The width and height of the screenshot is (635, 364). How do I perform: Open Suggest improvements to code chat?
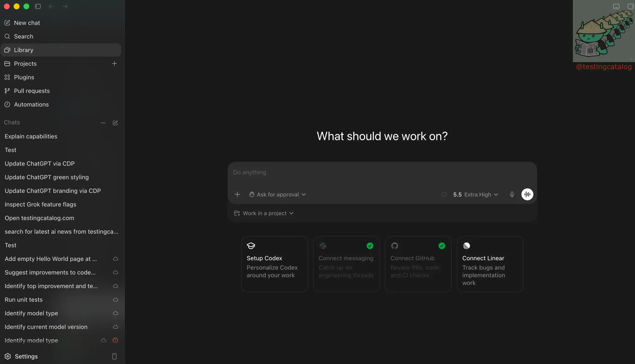pos(61,273)
